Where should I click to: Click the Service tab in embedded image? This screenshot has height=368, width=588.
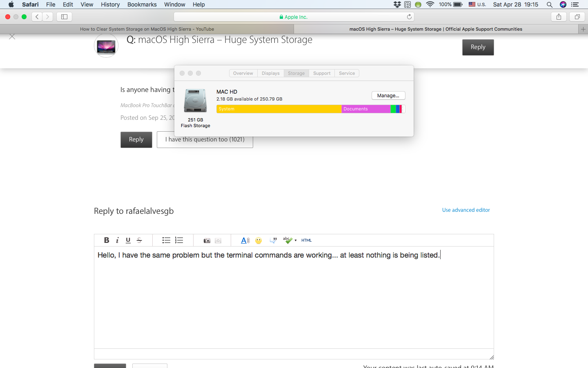click(347, 73)
